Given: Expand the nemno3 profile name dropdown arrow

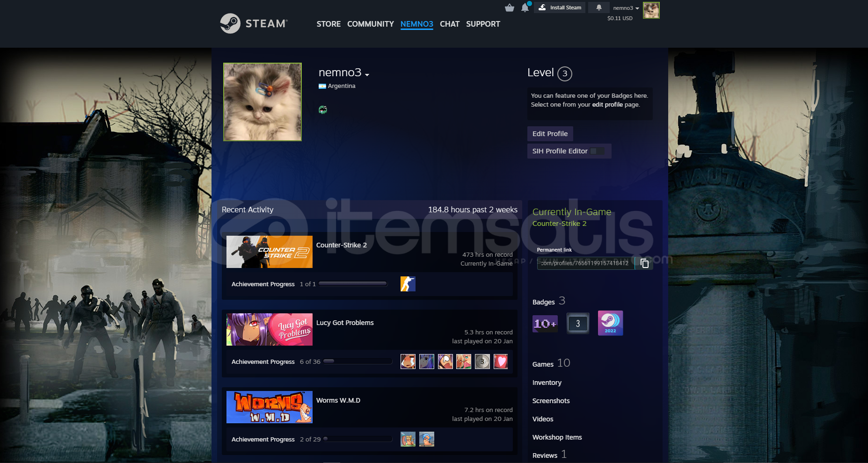Looking at the screenshot, I should (x=367, y=75).
